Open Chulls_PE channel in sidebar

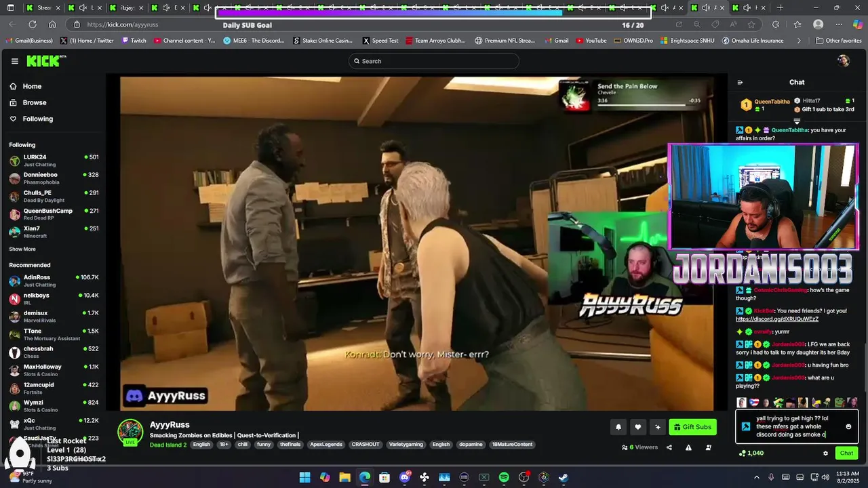(53, 196)
